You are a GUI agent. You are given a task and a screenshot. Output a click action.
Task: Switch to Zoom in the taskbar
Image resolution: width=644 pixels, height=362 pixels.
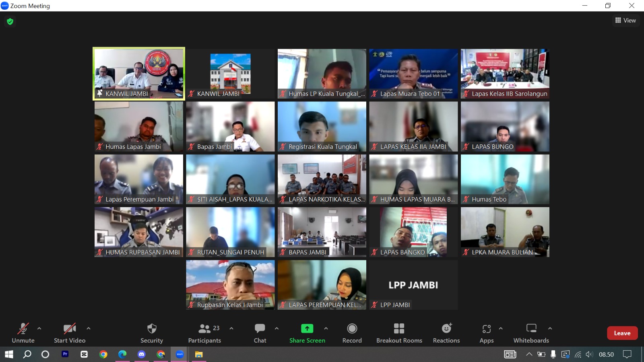tap(180, 354)
